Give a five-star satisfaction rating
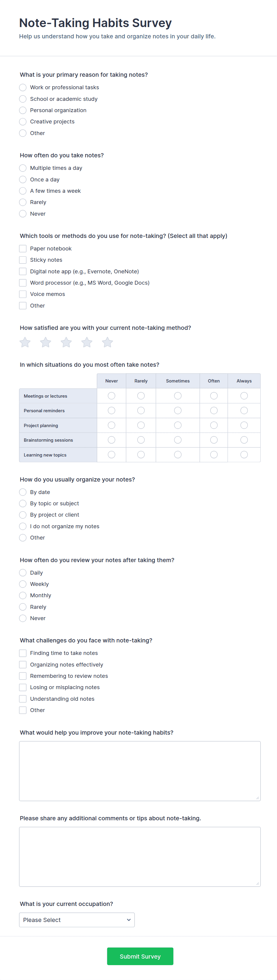Viewport: 277px width, 980px height. coord(108,342)
